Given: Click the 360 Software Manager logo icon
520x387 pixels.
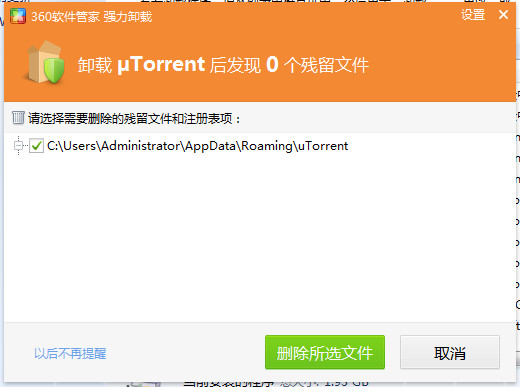Looking at the screenshot, I should 18,16.
